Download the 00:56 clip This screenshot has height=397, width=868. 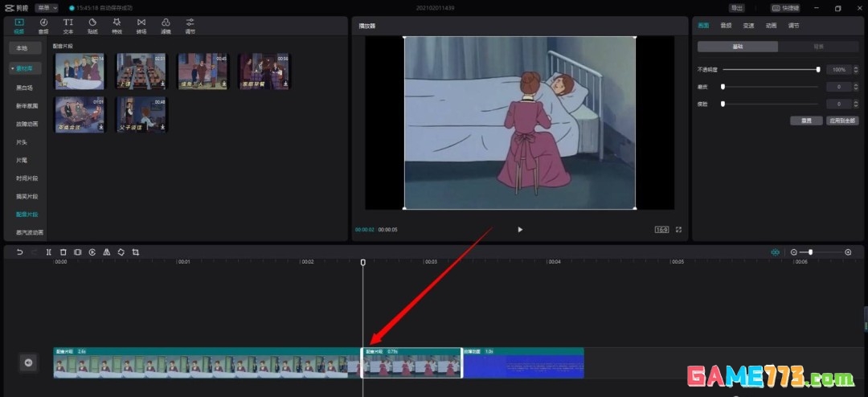[285, 84]
